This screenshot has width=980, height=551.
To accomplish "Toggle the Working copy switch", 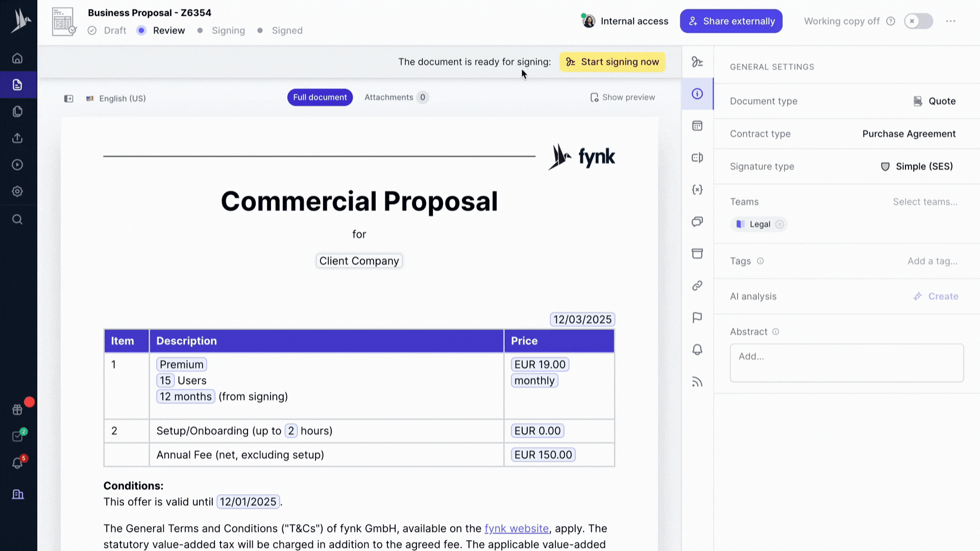I will (x=918, y=21).
